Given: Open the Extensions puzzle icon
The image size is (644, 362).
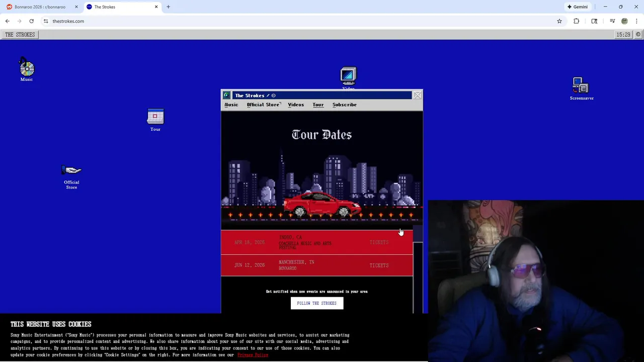Looking at the screenshot, I should [577, 21].
